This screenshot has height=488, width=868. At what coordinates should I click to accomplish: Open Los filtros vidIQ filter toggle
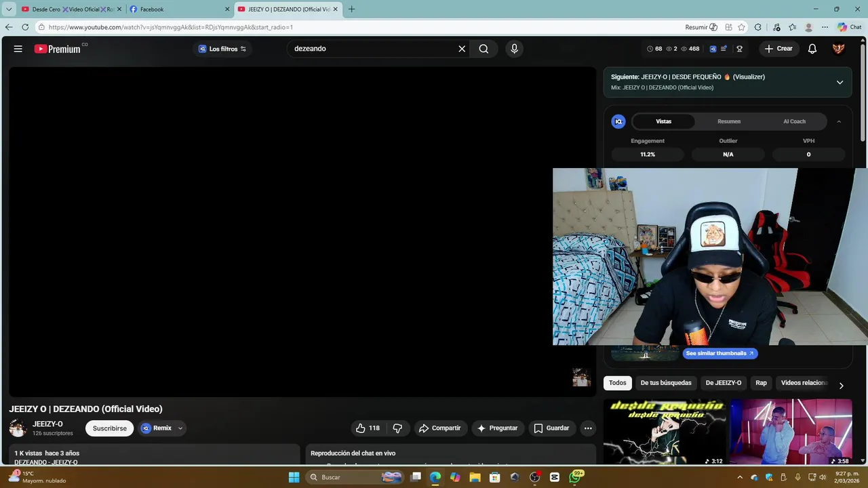[x=222, y=49]
